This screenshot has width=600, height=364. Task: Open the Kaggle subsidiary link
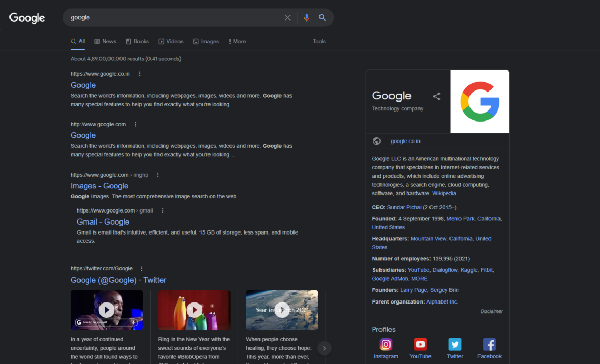(x=469, y=270)
